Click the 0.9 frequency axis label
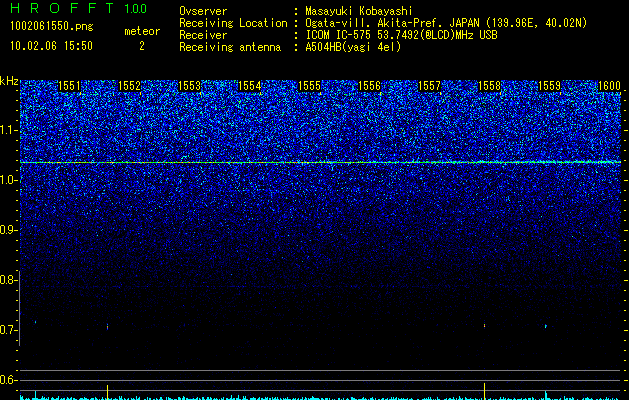Image resolution: width=629 pixels, height=400 pixels. pos(7,230)
